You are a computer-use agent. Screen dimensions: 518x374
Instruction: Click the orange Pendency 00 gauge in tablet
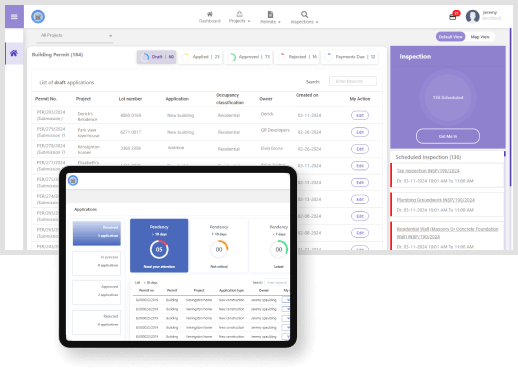219,249
